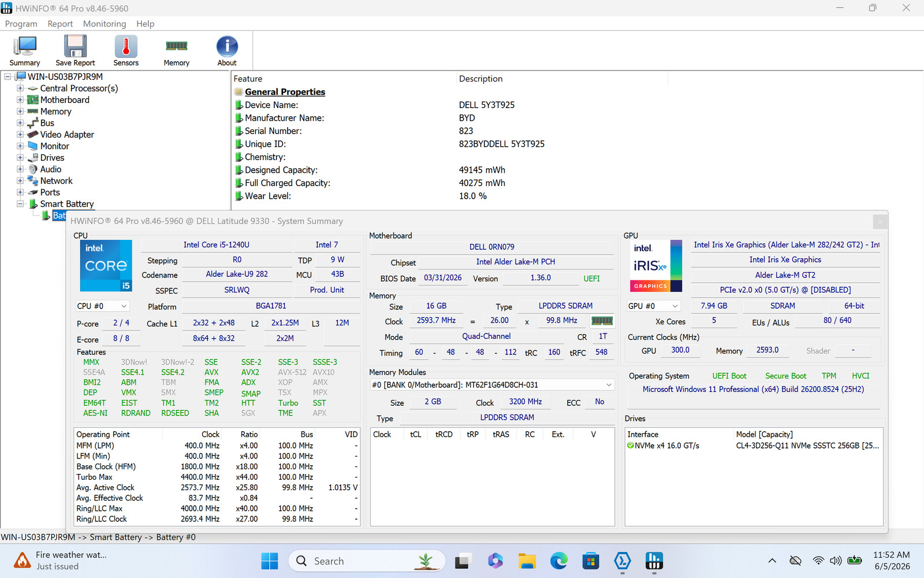Open Microsoft Store from the taskbar
This screenshot has width=924, height=578.
pyautogui.click(x=590, y=561)
